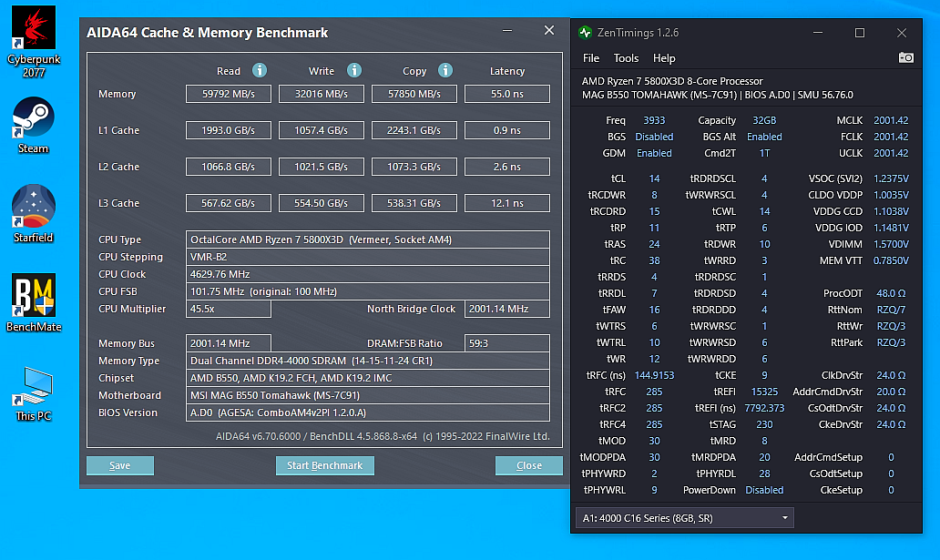Click the Memory Latency value 55.0 ns
The height and width of the screenshot is (560, 940).
pyautogui.click(x=507, y=94)
